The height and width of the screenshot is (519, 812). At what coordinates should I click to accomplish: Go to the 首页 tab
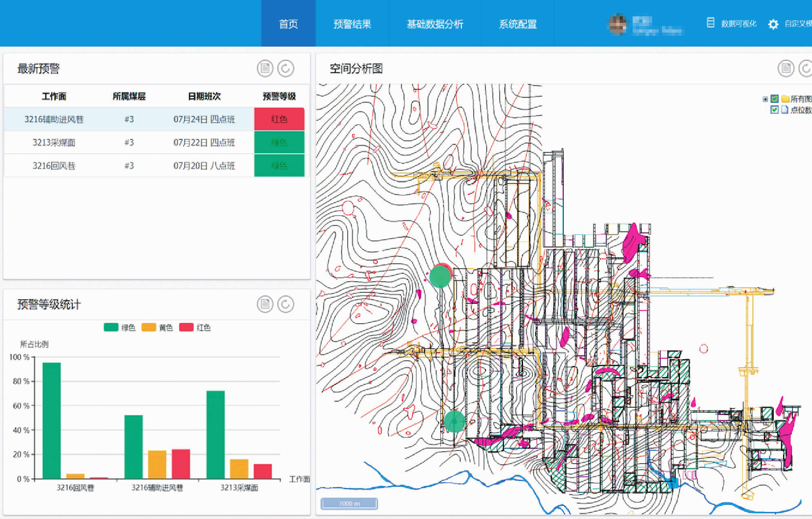click(x=288, y=24)
